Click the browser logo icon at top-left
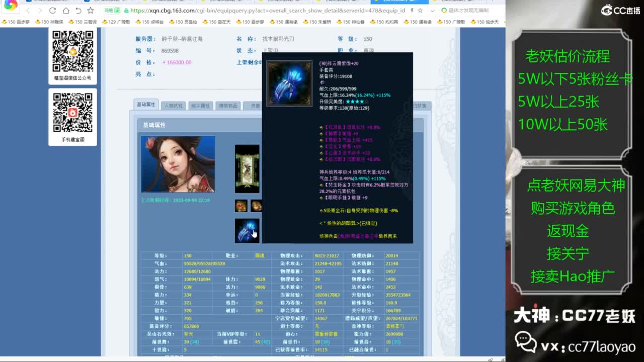 coord(11,5)
